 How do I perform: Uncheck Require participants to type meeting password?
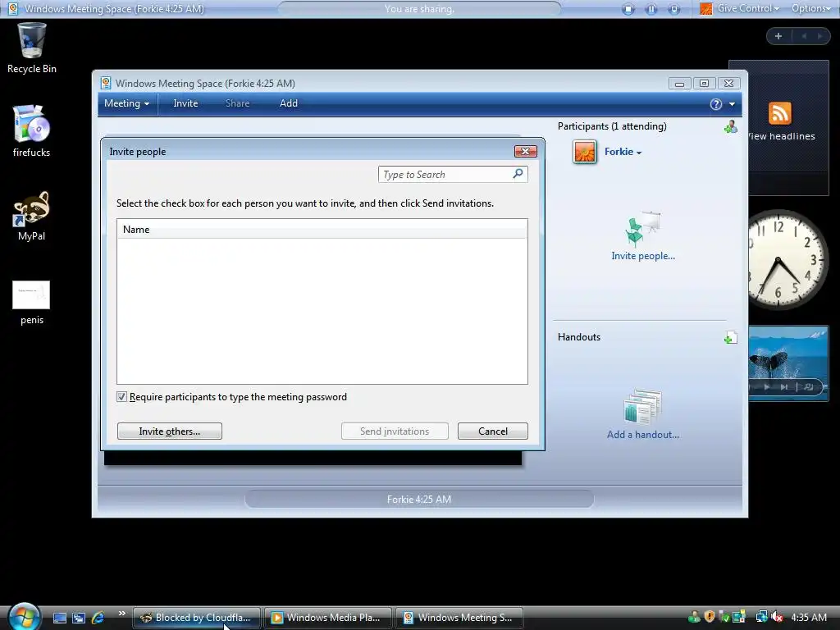point(121,397)
